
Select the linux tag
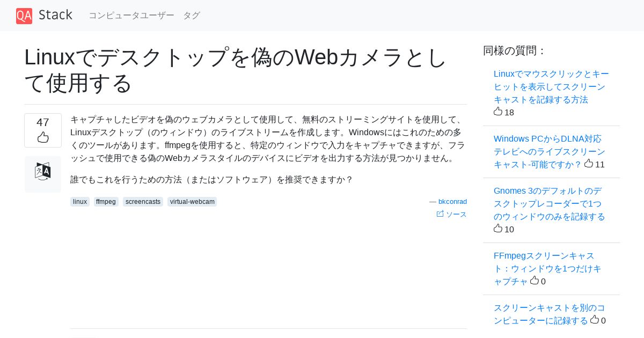pos(80,202)
